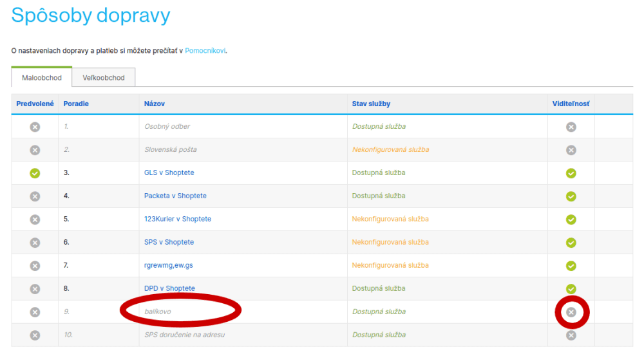Sort by the Názov column header
The image size is (644, 354).
tap(155, 104)
